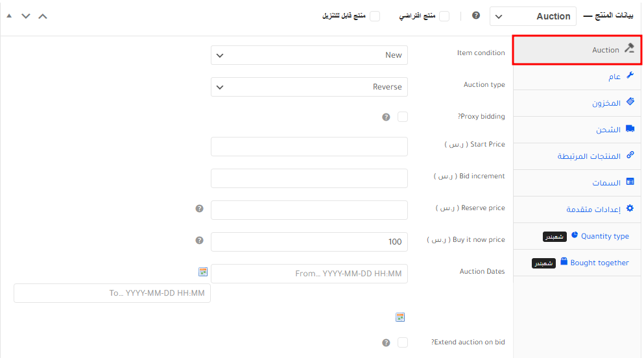The width and height of the screenshot is (644, 358).
Task: Switch to the المخزون inventory tab
Action: tap(606, 103)
